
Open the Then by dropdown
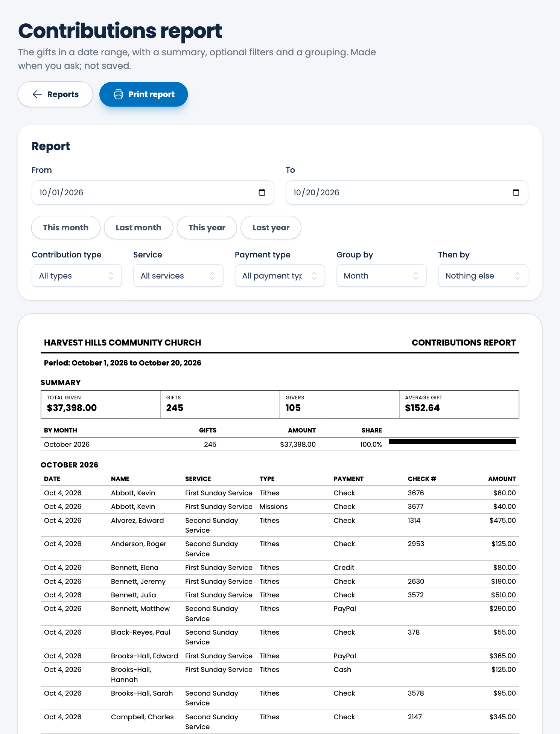[483, 276]
